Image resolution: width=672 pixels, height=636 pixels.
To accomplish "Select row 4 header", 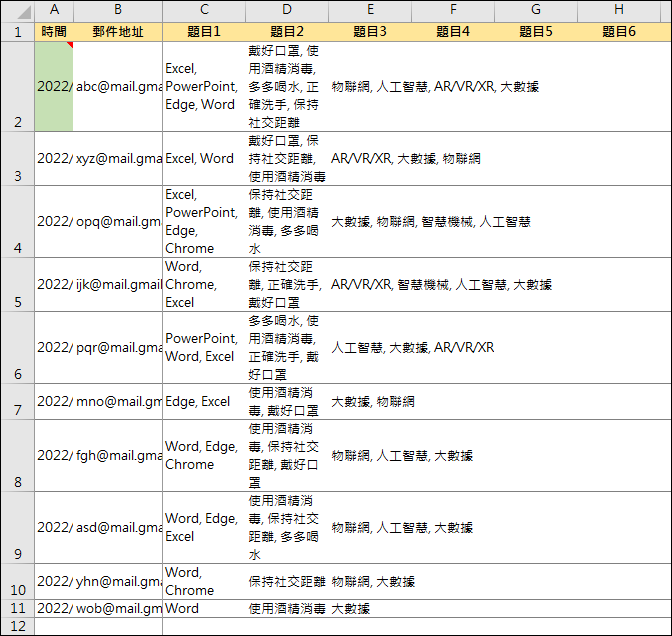I will [x=18, y=222].
